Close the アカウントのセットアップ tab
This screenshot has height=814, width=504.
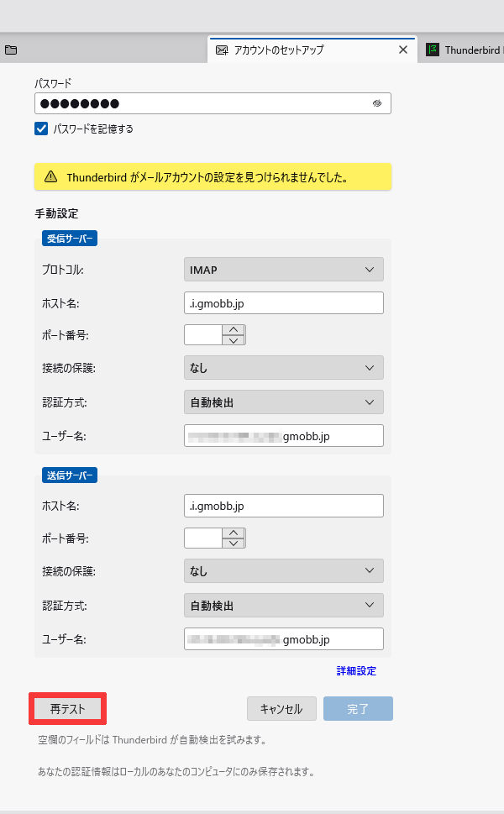pos(403,50)
